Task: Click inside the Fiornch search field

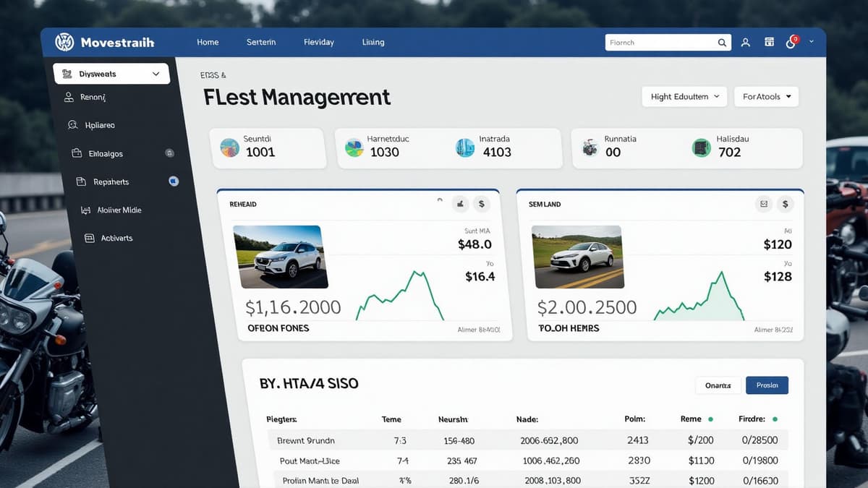Action: coord(658,42)
